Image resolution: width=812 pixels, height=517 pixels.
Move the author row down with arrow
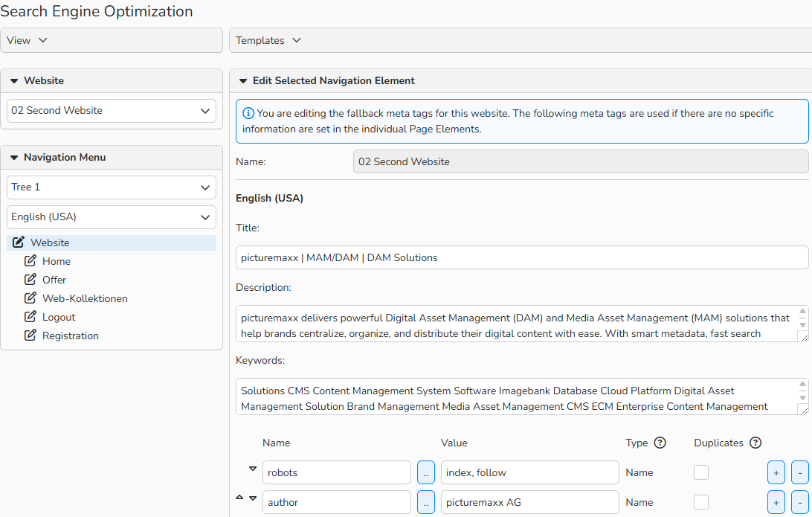[253, 498]
